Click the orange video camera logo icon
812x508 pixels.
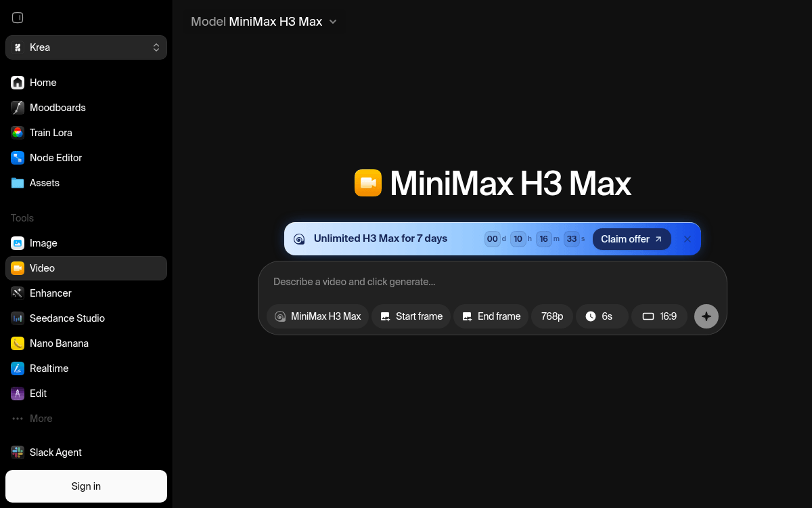pyautogui.click(x=368, y=183)
